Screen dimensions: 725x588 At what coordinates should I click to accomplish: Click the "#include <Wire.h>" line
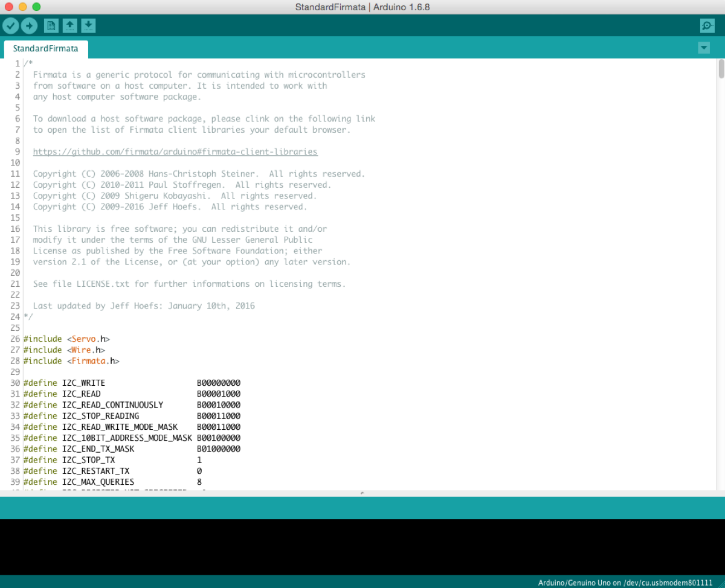pyautogui.click(x=64, y=350)
